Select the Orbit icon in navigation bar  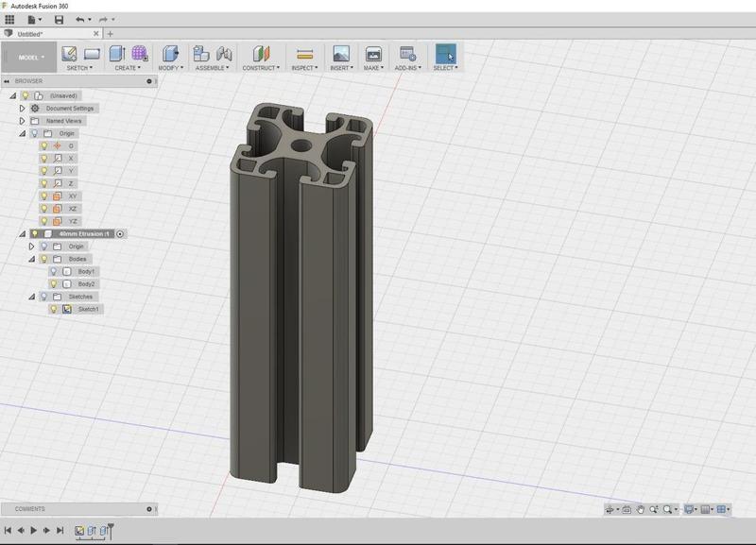coord(609,511)
